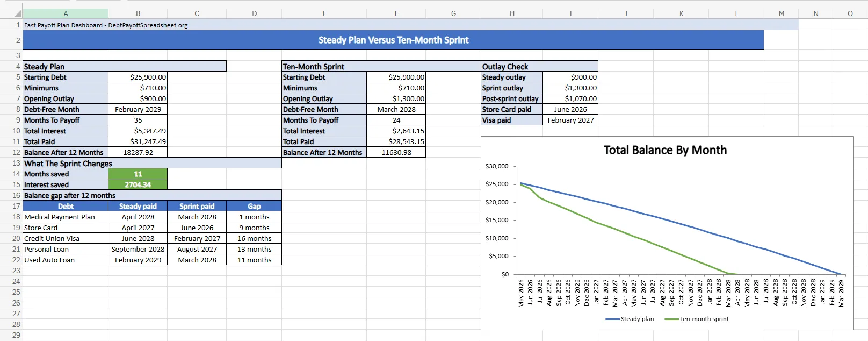The width and height of the screenshot is (868, 341).
Task: Select the 'Steady Plan' section header cell
Action: pos(125,66)
